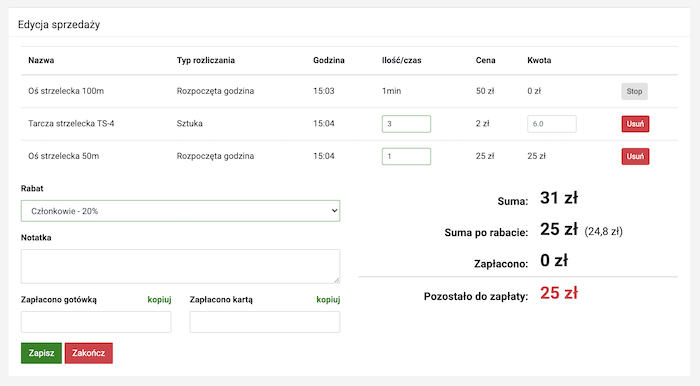Click the Nazwa column header
This screenshot has height=386, width=700.
pyautogui.click(x=41, y=60)
